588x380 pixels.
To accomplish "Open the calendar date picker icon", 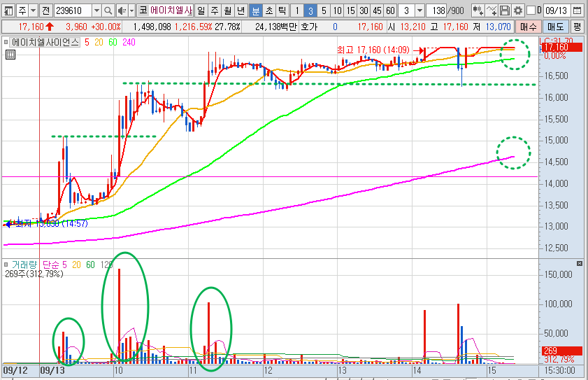I will (x=578, y=10).
